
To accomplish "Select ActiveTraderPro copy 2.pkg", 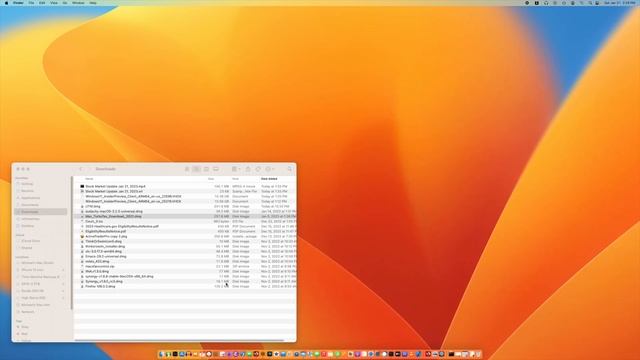I will pyautogui.click(x=106, y=236).
